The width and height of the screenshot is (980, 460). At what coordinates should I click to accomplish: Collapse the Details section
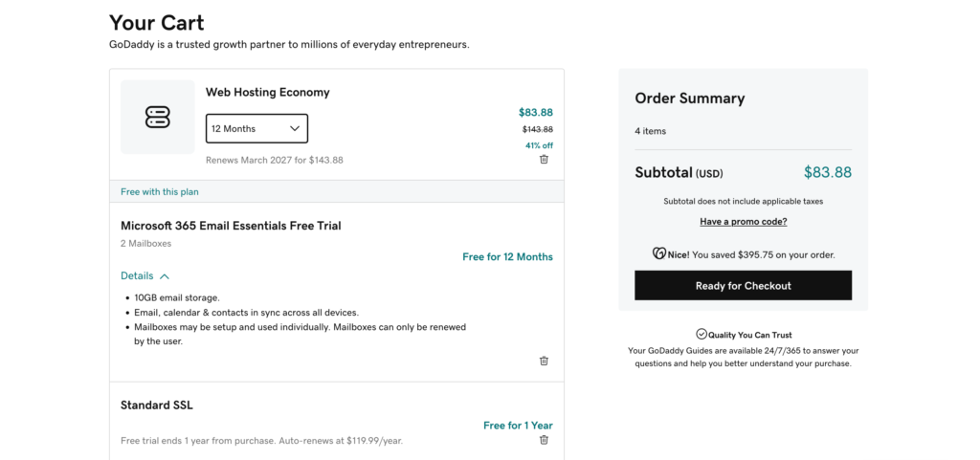137,275
